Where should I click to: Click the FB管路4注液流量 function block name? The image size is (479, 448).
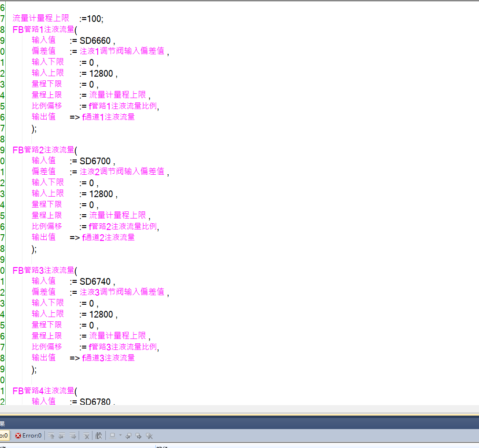(x=43, y=391)
